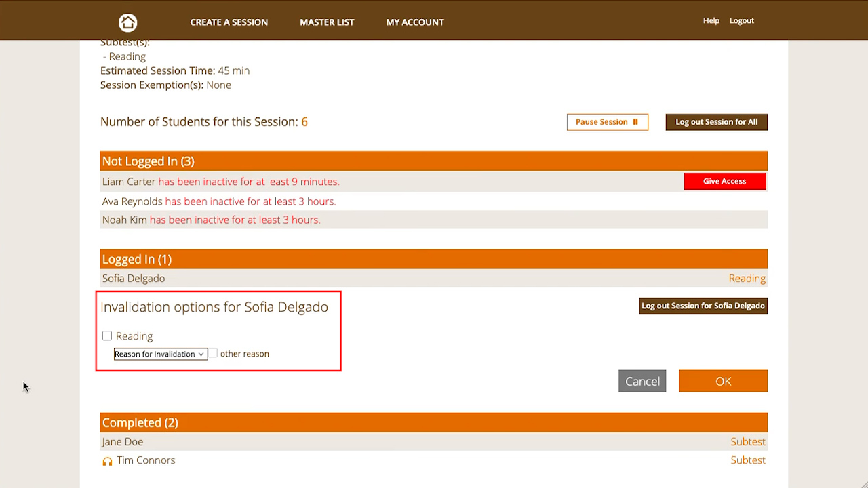Click headphones icon beside Tim Connors
This screenshot has width=868, height=488.
[107, 461]
